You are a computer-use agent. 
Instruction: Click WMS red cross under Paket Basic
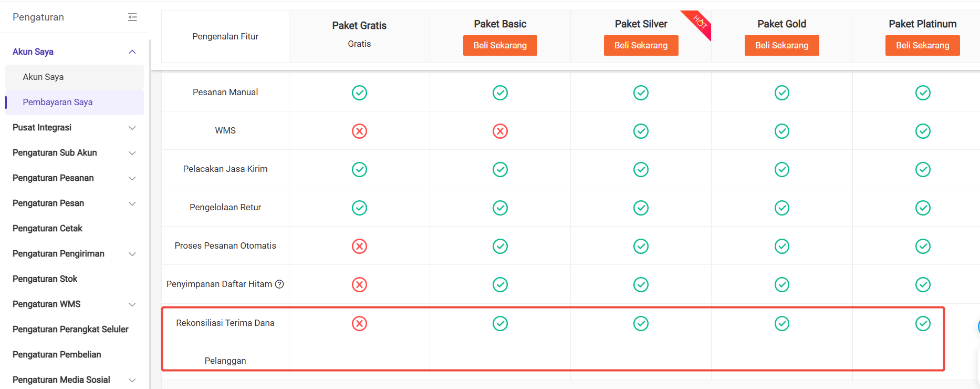click(x=500, y=131)
